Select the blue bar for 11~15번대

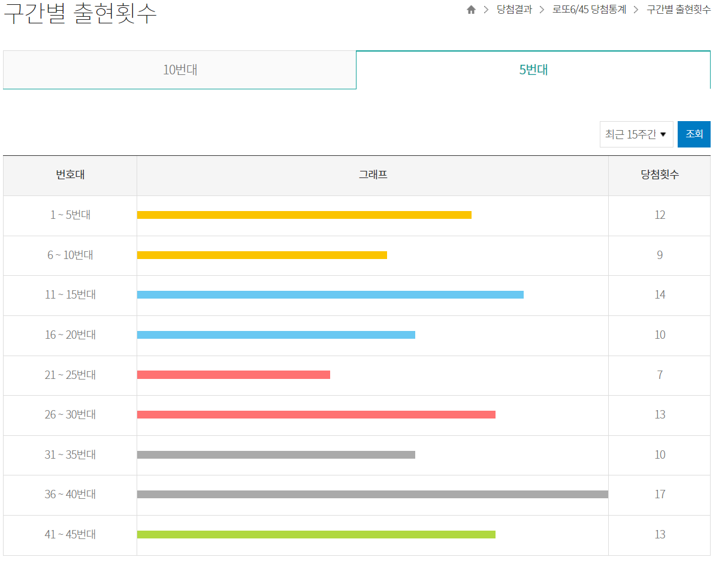pyautogui.click(x=330, y=295)
